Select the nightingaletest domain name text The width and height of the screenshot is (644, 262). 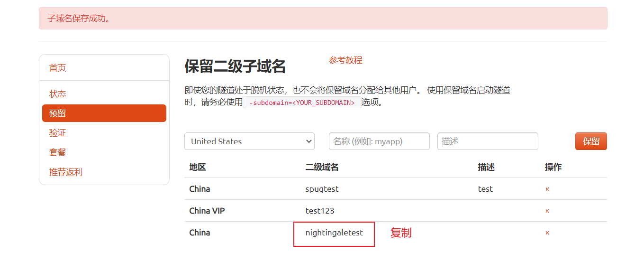[x=334, y=233]
